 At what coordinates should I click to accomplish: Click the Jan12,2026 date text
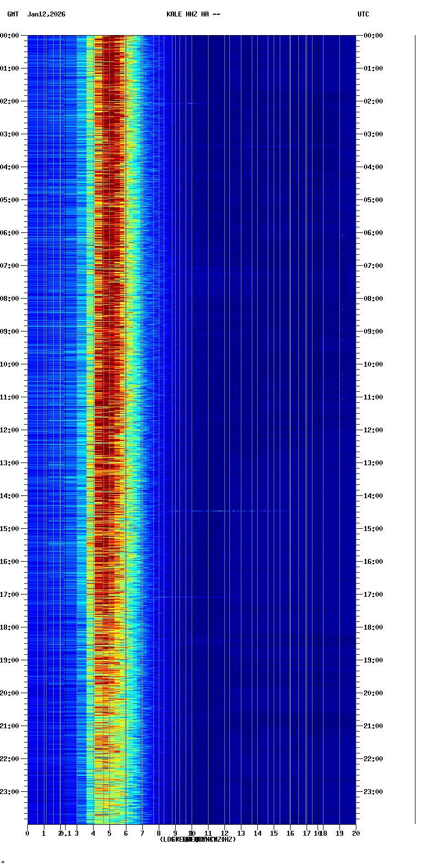tap(46, 14)
